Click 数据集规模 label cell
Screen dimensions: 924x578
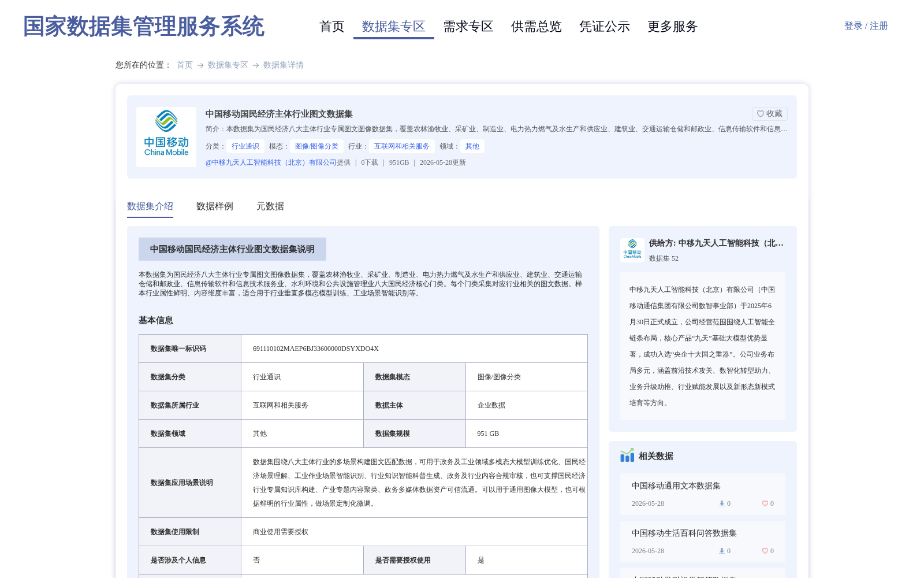(x=415, y=433)
